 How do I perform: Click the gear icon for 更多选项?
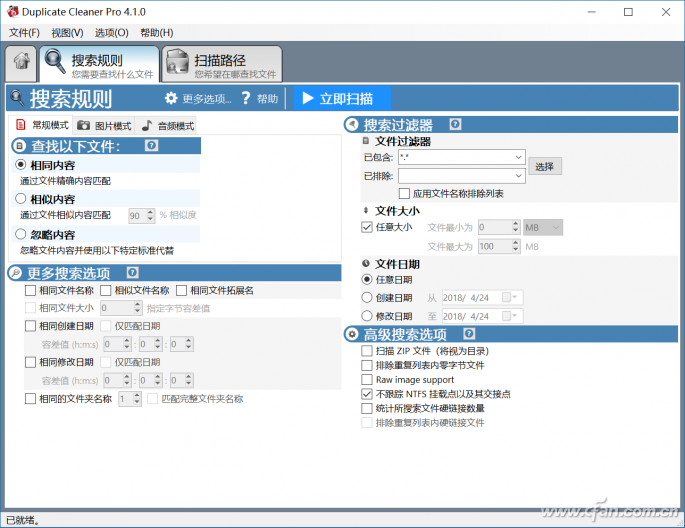[x=171, y=98]
